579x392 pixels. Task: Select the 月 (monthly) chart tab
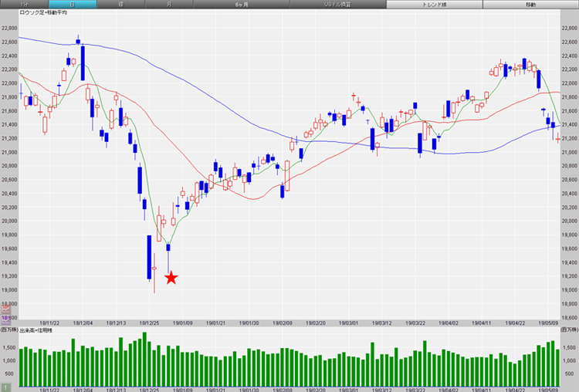(169, 5)
